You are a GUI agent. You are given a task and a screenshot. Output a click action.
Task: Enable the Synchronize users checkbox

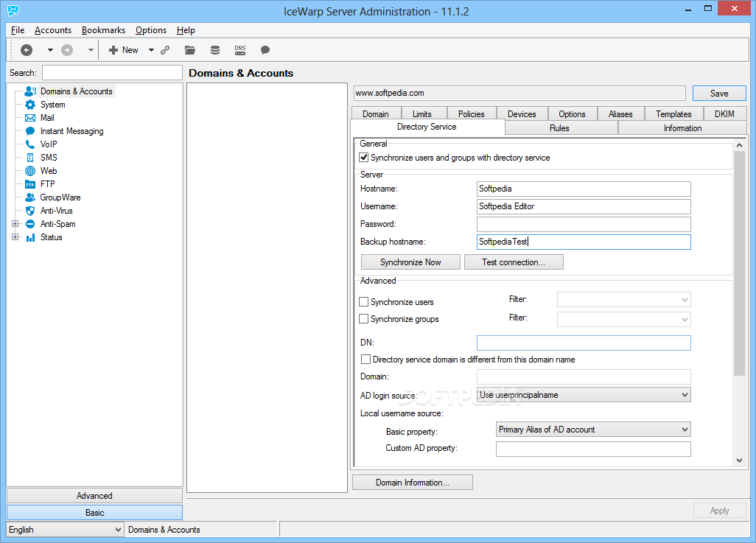click(x=364, y=302)
